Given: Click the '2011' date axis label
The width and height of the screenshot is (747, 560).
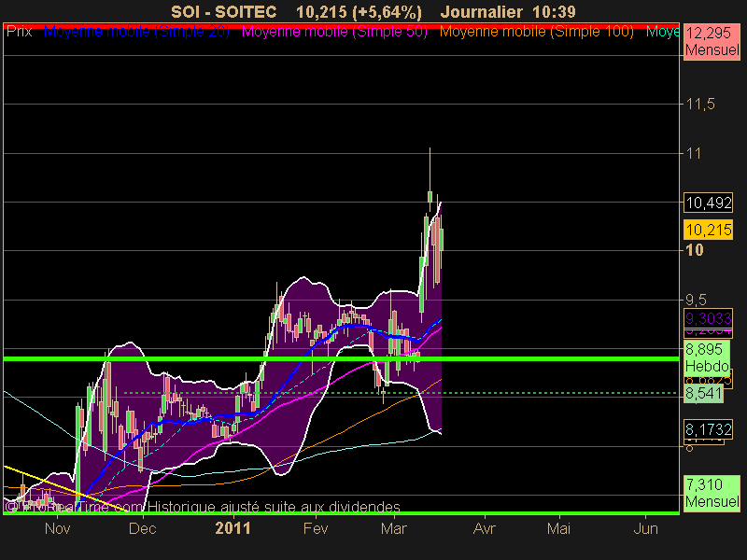Looking at the screenshot, I should pos(233,528).
